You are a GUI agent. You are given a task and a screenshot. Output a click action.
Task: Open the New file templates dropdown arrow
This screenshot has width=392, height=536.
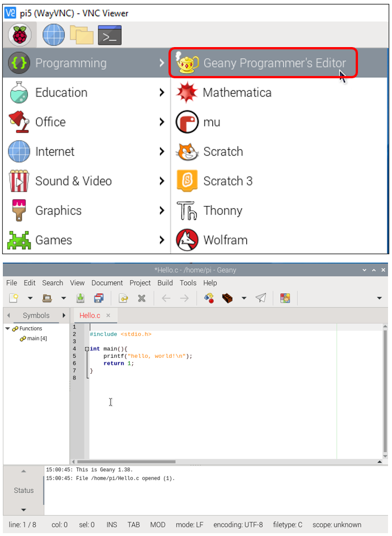30,298
